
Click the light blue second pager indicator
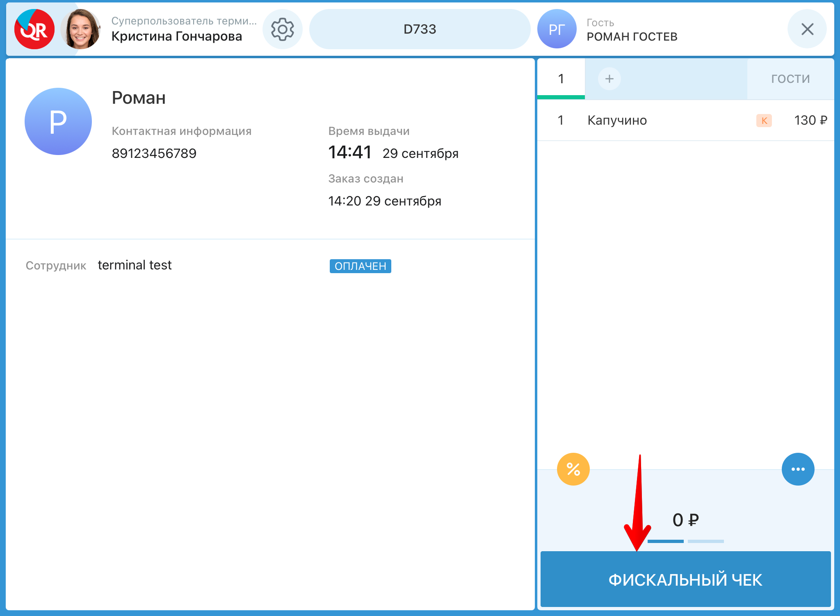pos(705,541)
